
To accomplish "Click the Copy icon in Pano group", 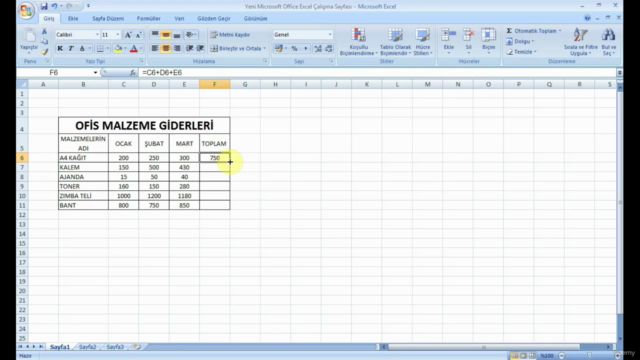I will [x=44, y=42].
